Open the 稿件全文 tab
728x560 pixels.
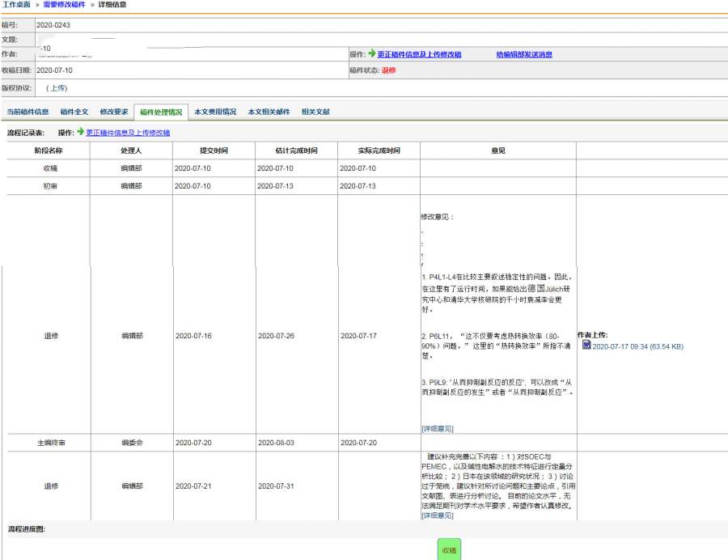point(74,112)
